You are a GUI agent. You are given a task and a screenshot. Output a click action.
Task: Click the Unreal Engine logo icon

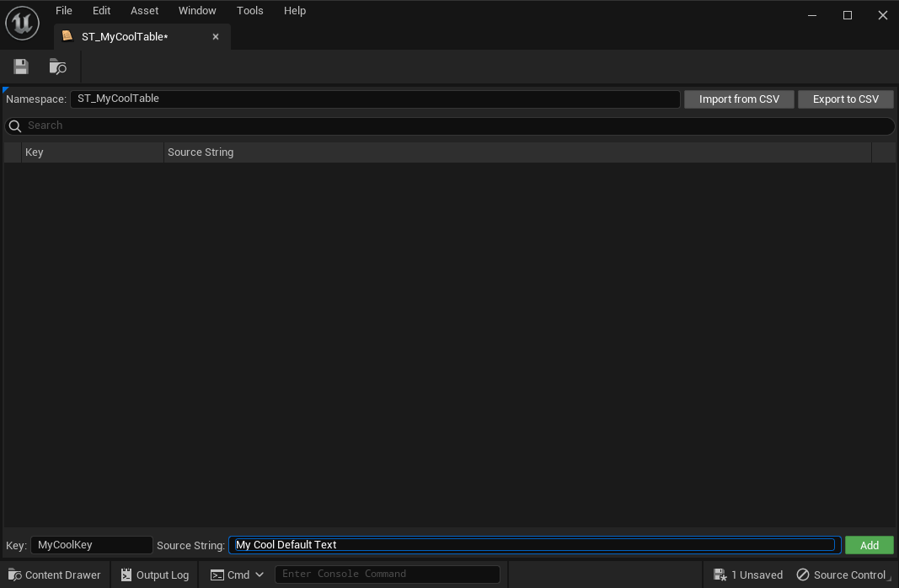(22, 23)
